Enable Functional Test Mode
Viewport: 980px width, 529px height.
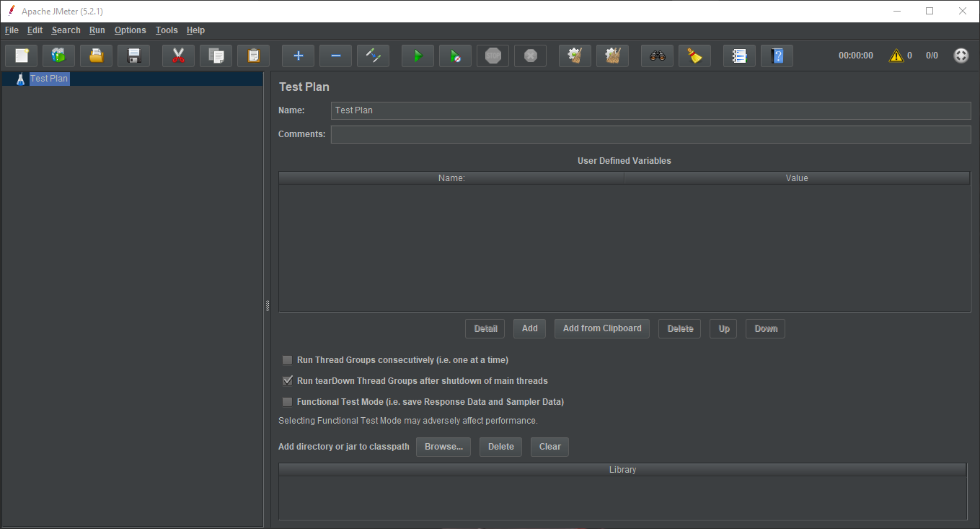click(287, 401)
